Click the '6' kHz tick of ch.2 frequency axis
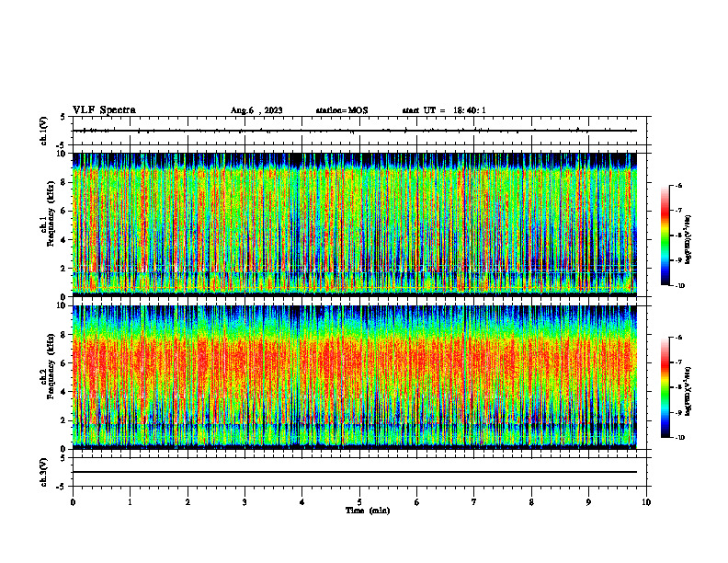 tap(64, 363)
